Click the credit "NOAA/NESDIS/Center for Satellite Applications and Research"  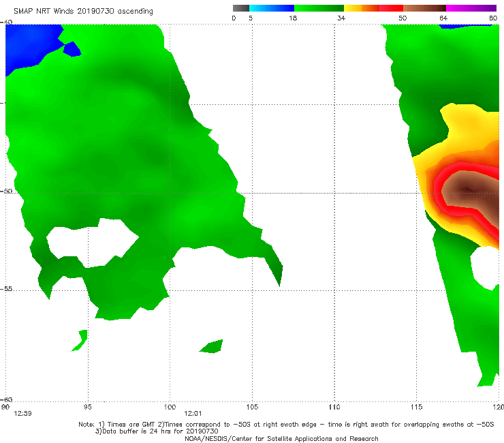pyautogui.click(x=281, y=439)
